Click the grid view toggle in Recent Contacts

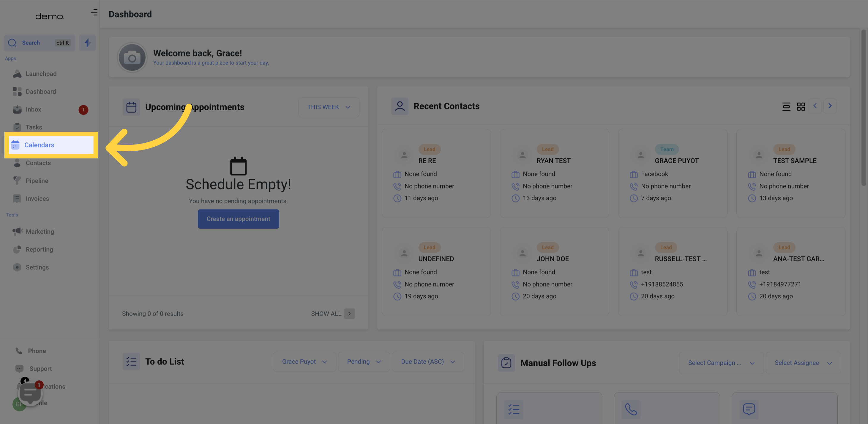coord(801,106)
